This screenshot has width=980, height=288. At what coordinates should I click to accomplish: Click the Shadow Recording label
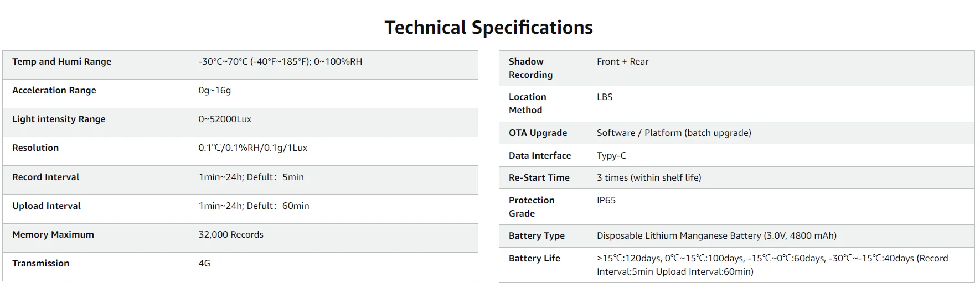530,68
